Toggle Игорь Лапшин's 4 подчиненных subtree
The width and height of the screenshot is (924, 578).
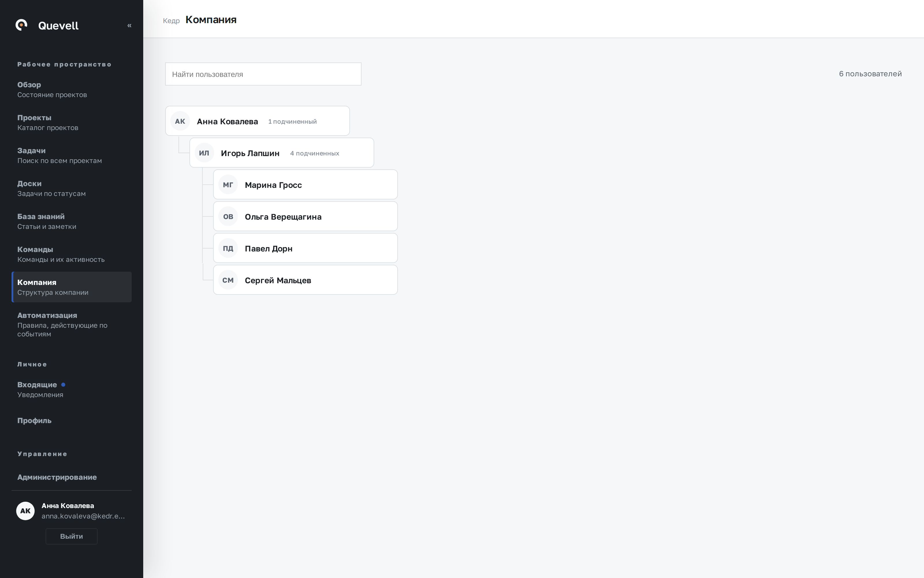[315, 153]
